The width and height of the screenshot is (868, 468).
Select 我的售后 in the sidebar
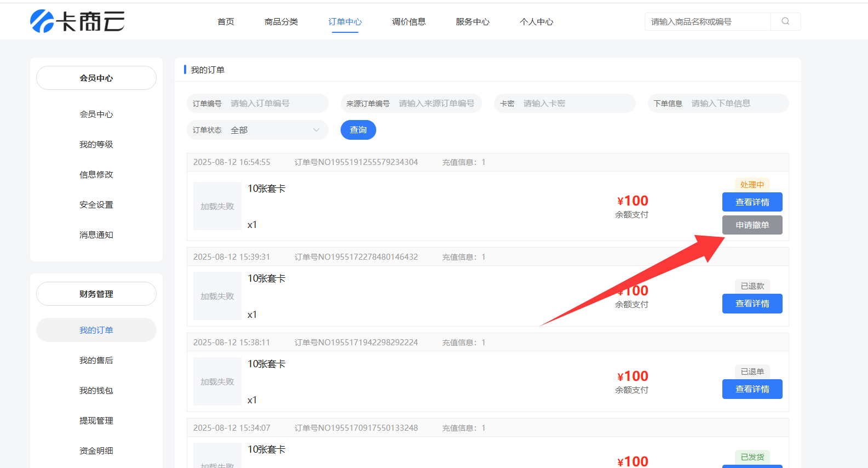pyautogui.click(x=96, y=361)
